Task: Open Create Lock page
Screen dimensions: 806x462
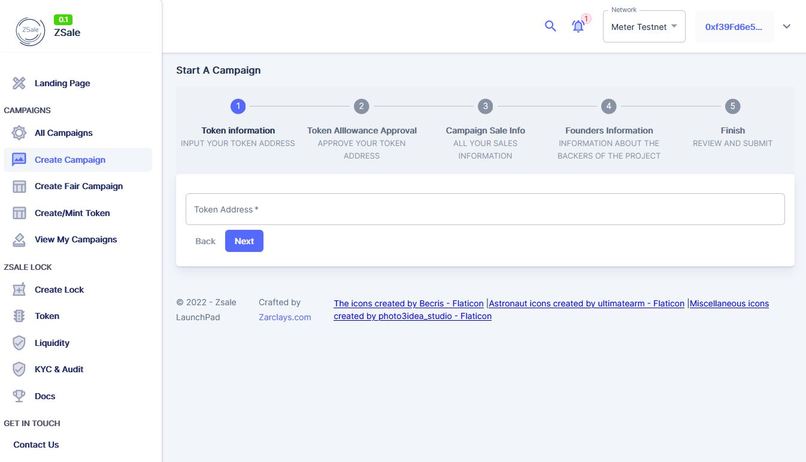Action: pos(59,290)
